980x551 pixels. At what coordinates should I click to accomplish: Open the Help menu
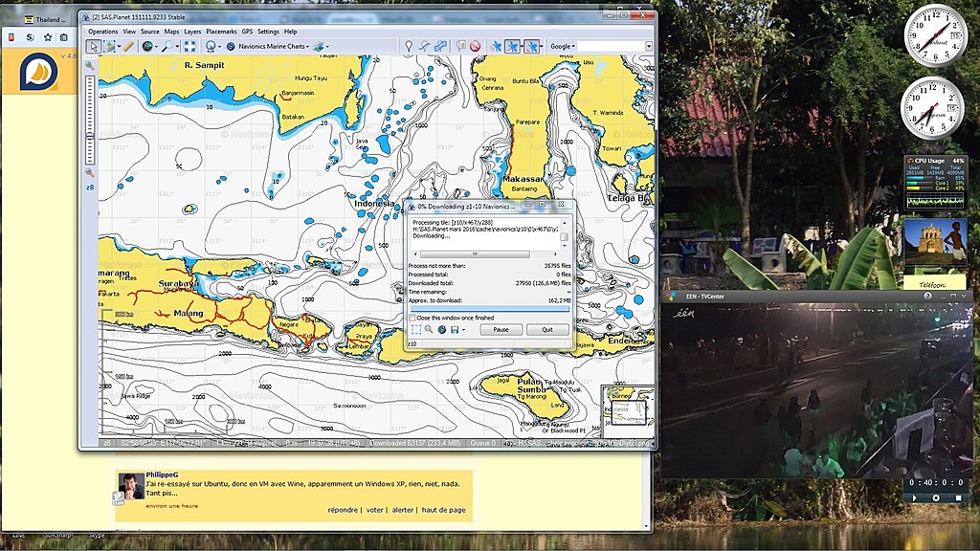pos(291,32)
